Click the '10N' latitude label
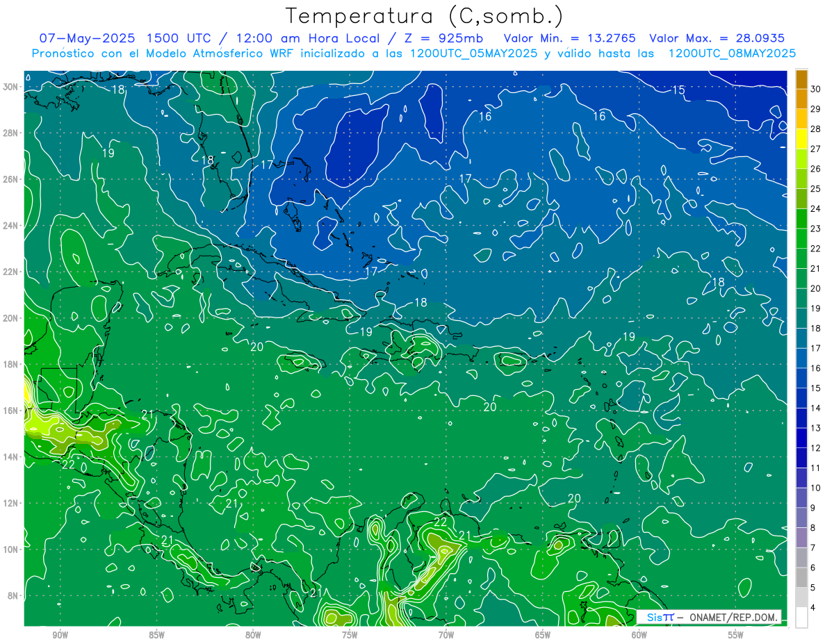Viewport: 834px width, 644px height. pyautogui.click(x=10, y=550)
